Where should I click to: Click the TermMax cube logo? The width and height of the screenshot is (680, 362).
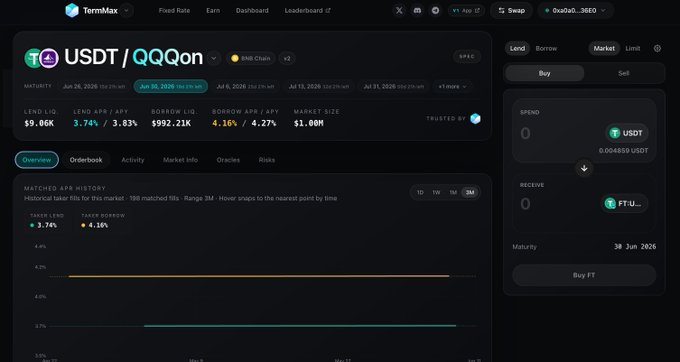tap(72, 10)
